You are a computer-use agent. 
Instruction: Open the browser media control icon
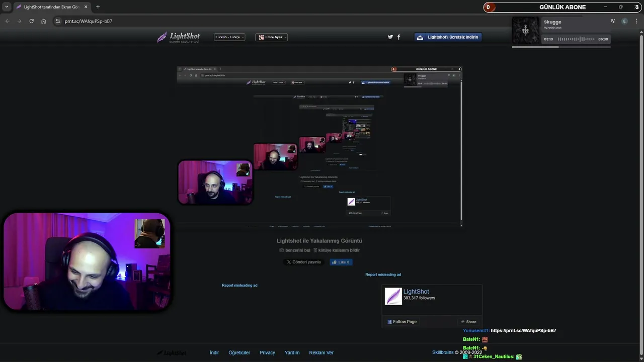tap(613, 21)
